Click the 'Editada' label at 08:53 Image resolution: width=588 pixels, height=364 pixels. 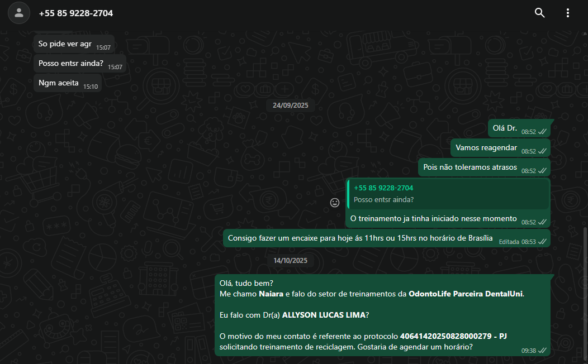coord(509,242)
